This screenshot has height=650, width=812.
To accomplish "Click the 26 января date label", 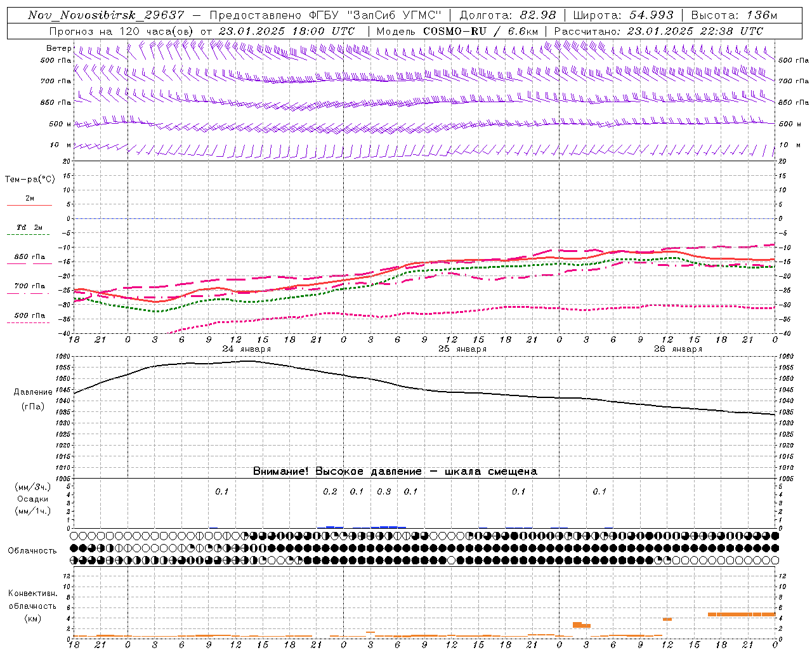I will 678,349.
